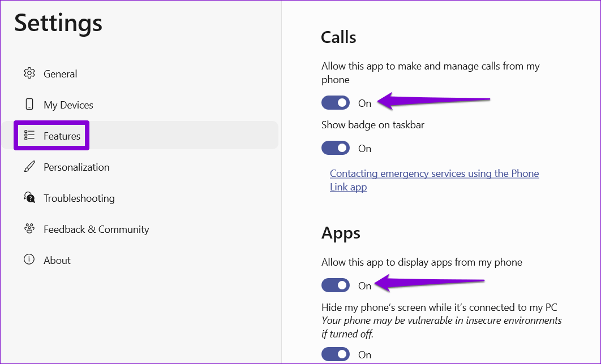The image size is (601, 364).
Task: Click the General gear icon
Action: [29, 73]
